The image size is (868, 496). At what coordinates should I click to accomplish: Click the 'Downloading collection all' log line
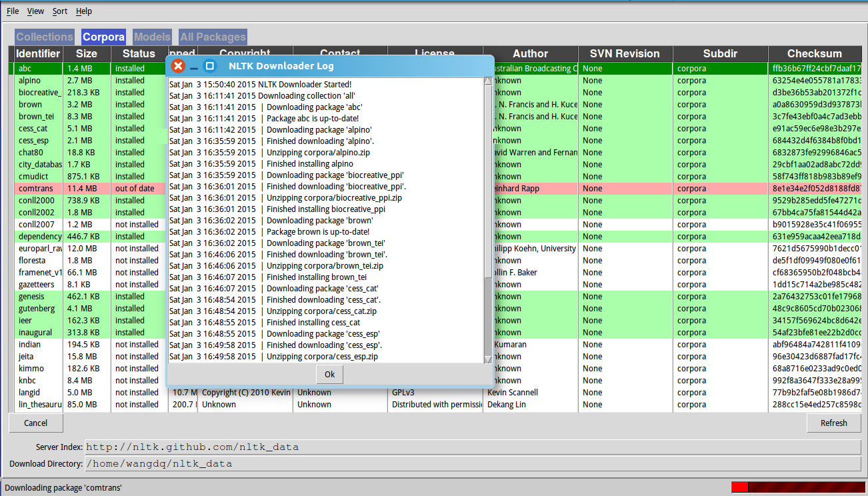262,96
